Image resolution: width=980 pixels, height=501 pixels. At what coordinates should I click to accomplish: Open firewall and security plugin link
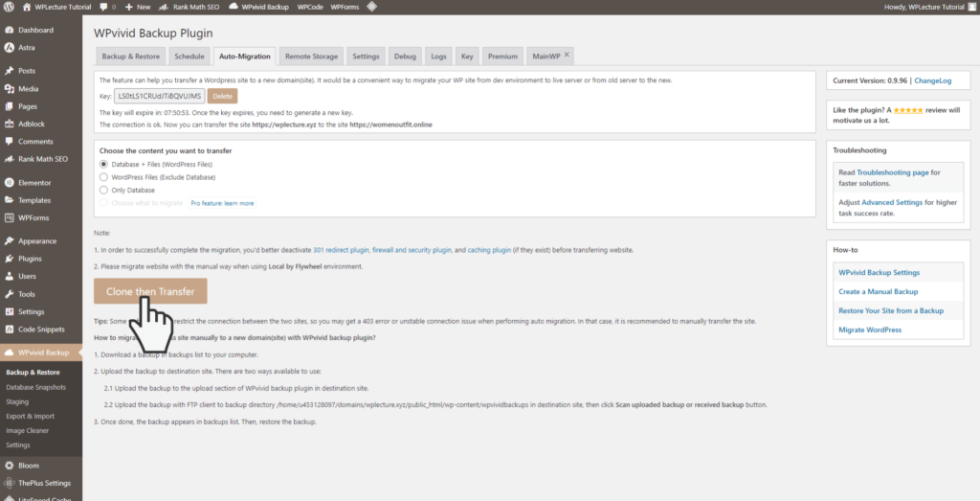pyautogui.click(x=412, y=250)
